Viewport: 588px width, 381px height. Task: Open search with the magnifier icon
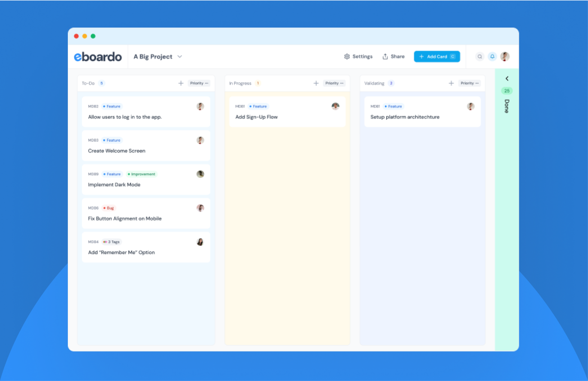(x=480, y=57)
